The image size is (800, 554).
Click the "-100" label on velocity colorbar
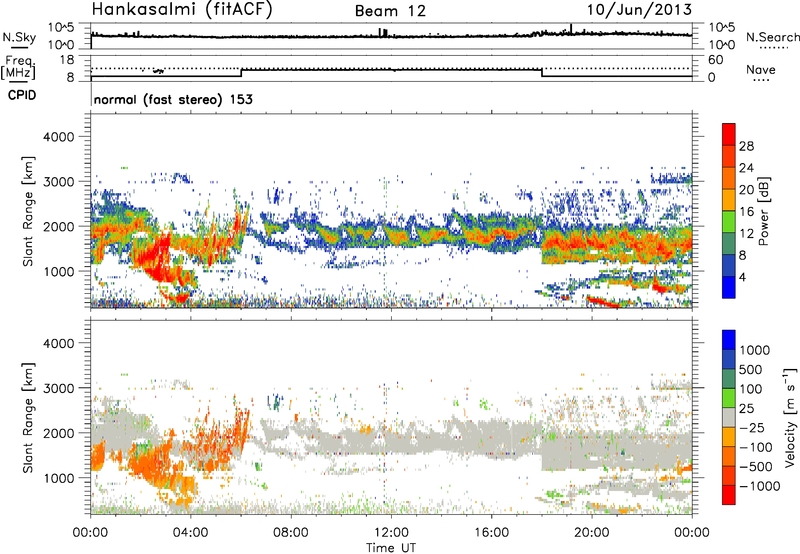758,447
